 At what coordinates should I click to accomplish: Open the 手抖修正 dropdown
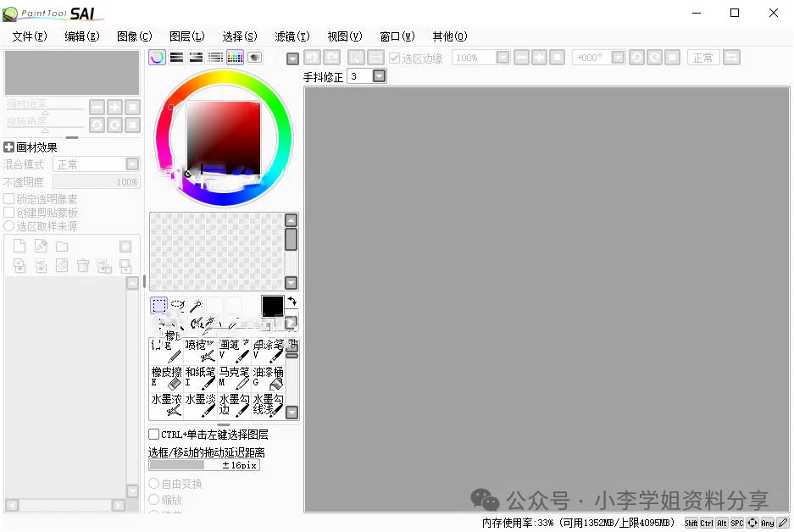pyautogui.click(x=380, y=76)
